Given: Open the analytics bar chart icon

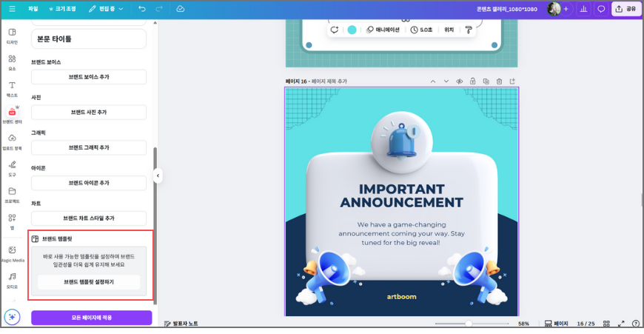Looking at the screenshot, I should pyautogui.click(x=583, y=9).
